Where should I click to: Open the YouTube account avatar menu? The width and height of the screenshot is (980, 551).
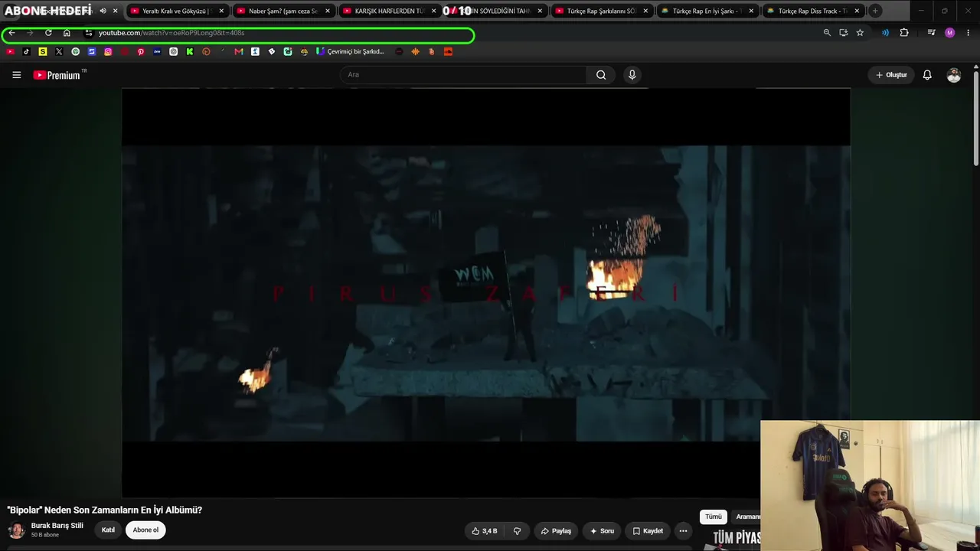tap(953, 75)
